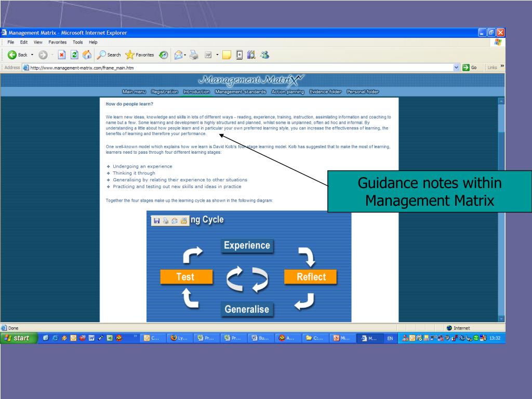The width and height of the screenshot is (532, 399).
Task: Expand the Mail button dropdown arrow
Action: [185, 55]
